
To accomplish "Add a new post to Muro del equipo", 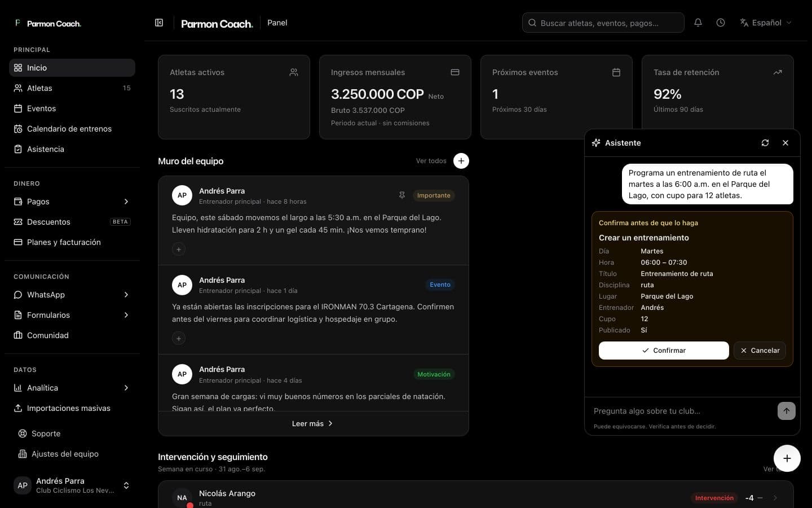I will click(461, 161).
